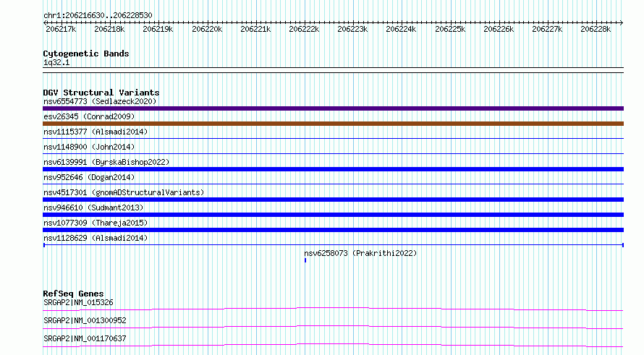Open variant nsv1148900 (John2014) label
Image resolution: width=644 pixels, height=355 pixels.
pos(89,147)
